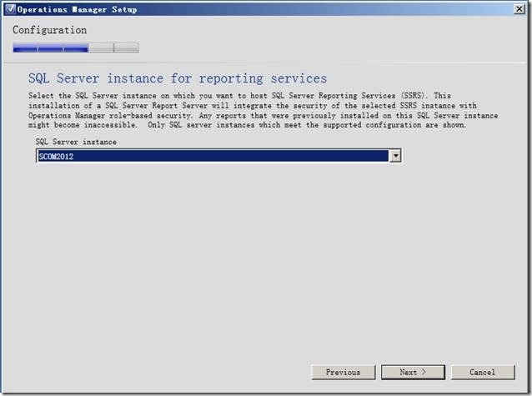Go back with the Previous button
Screen dimensions: 532x396
tap(343, 373)
